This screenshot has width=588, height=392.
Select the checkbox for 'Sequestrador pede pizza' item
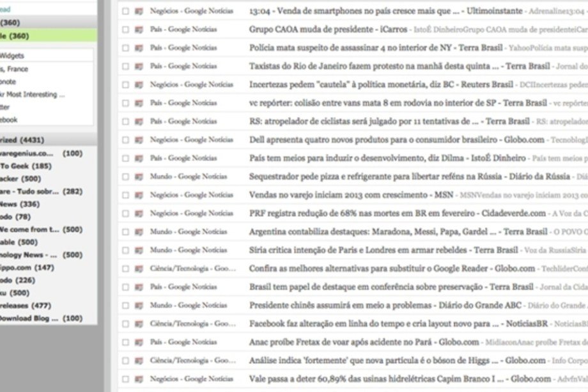pyautogui.click(x=126, y=176)
